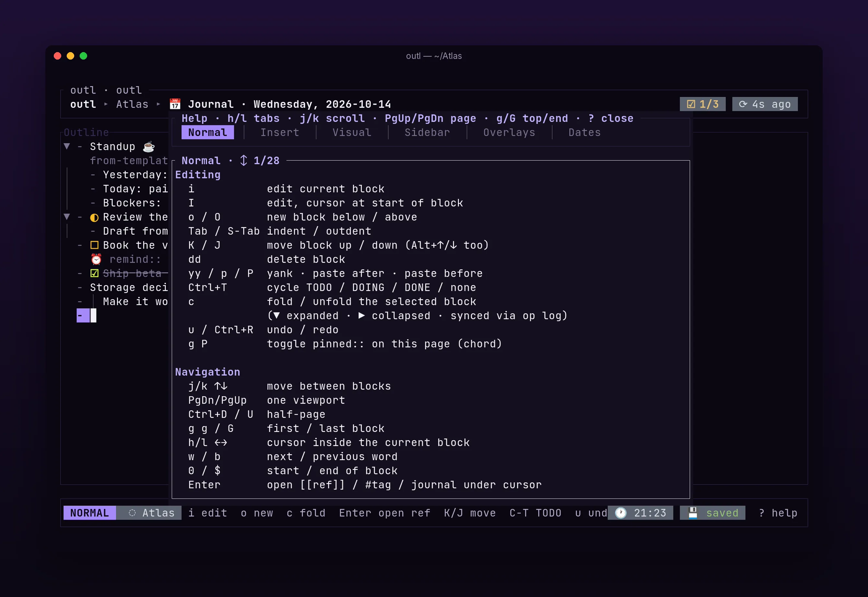
Task: Click the 'delete block' help row
Action: coord(266,259)
